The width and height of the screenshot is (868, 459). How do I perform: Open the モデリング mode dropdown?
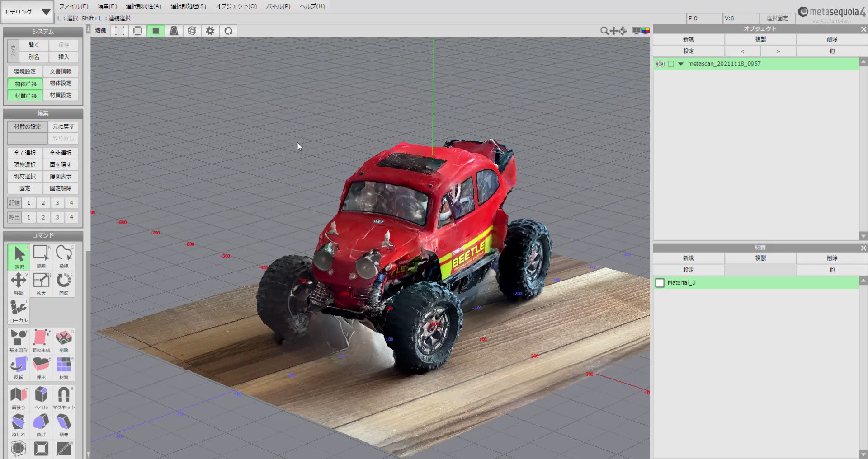click(x=27, y=12)
